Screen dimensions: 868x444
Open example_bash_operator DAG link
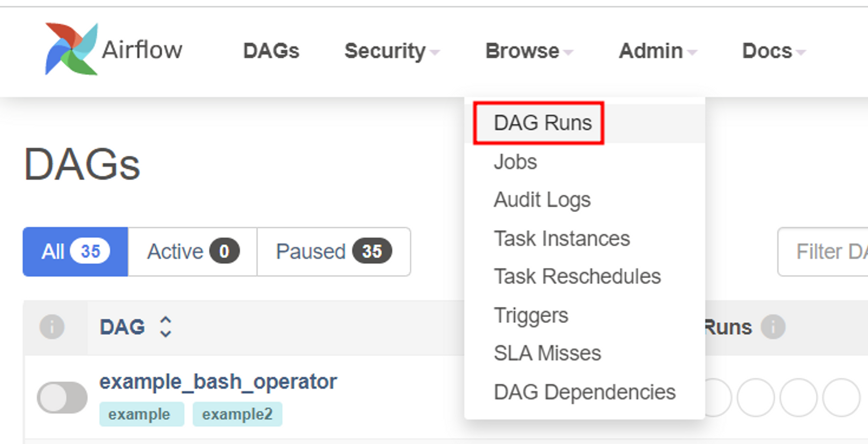point(218,382)
